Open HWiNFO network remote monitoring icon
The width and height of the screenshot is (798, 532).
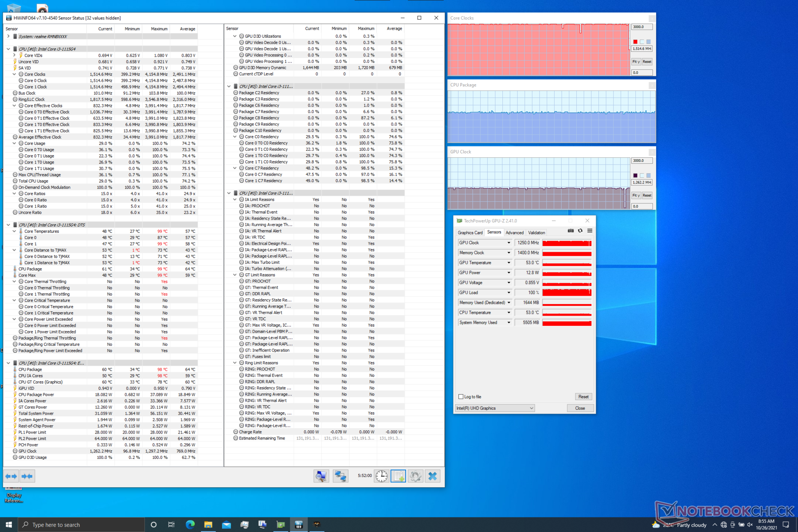coord(340,476)
